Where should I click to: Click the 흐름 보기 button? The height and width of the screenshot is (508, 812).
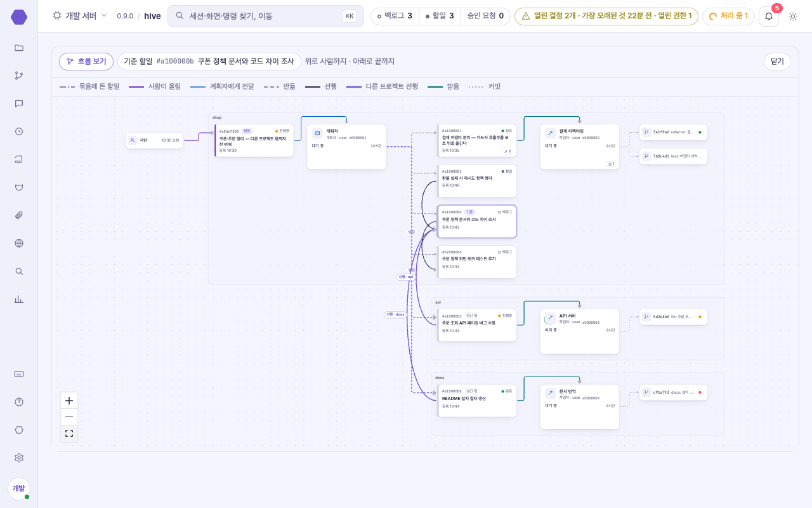[86, 62]
